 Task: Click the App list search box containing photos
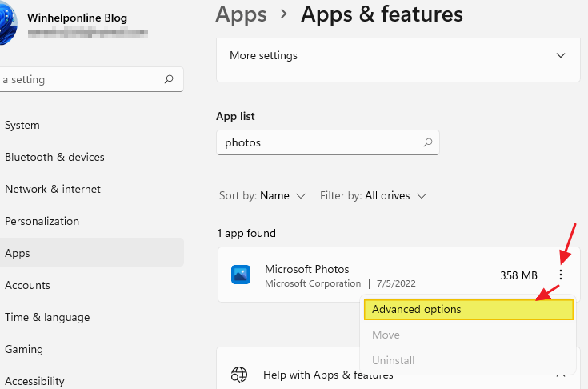click(328, 142)
